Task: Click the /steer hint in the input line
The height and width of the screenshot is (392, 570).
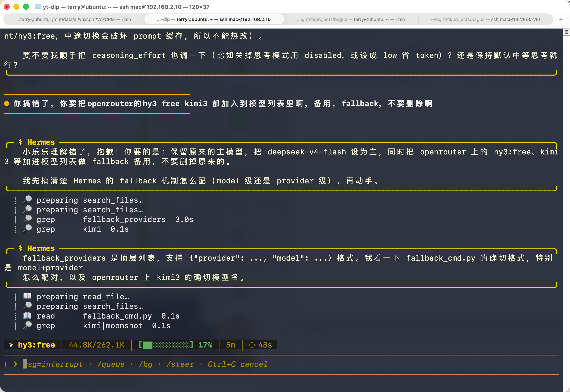Action: (180, 364)
